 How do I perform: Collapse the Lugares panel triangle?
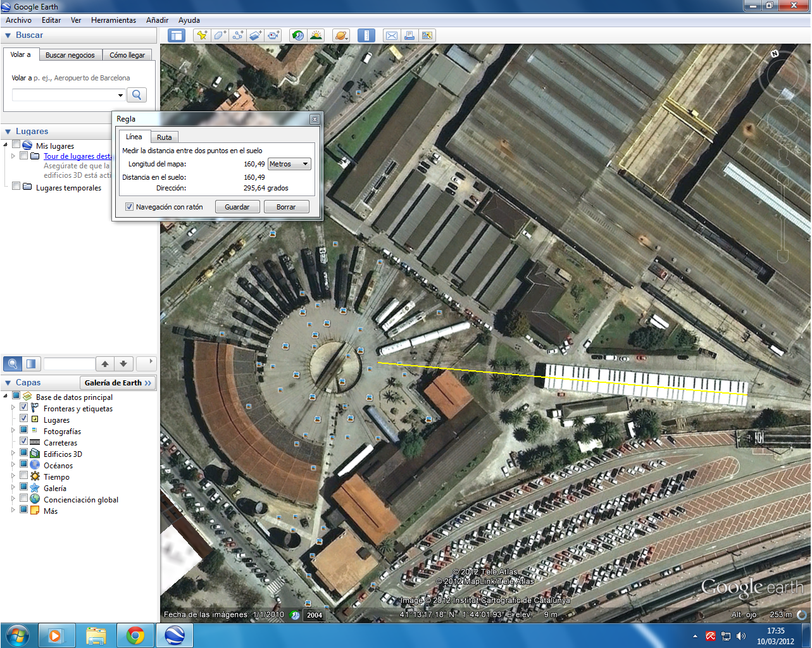click(8, 132)
